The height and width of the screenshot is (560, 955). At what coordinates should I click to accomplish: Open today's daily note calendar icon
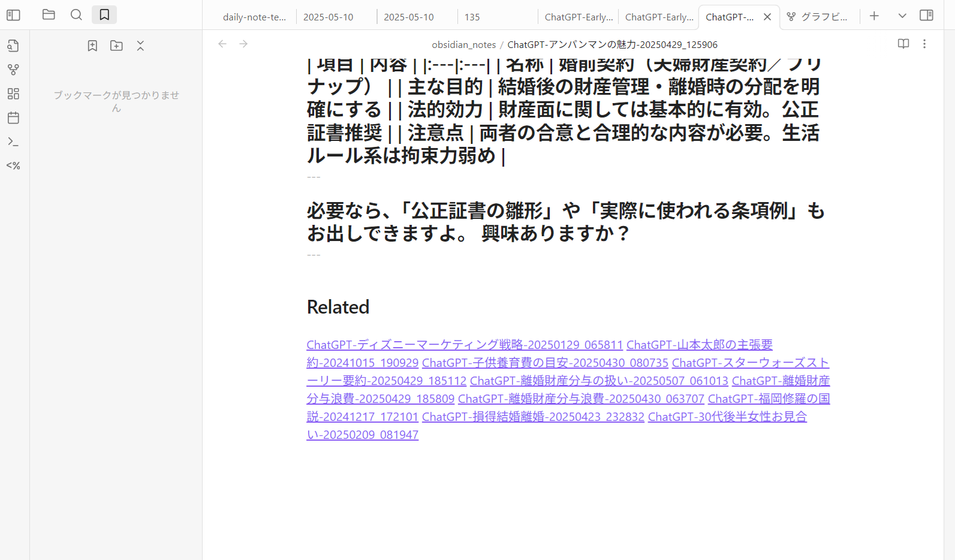click(13, 118)
